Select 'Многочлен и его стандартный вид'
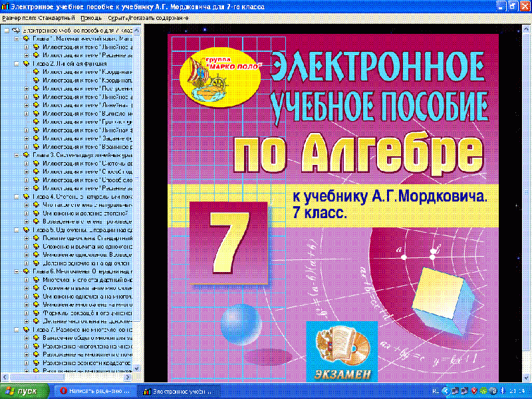 click(87, 279)
